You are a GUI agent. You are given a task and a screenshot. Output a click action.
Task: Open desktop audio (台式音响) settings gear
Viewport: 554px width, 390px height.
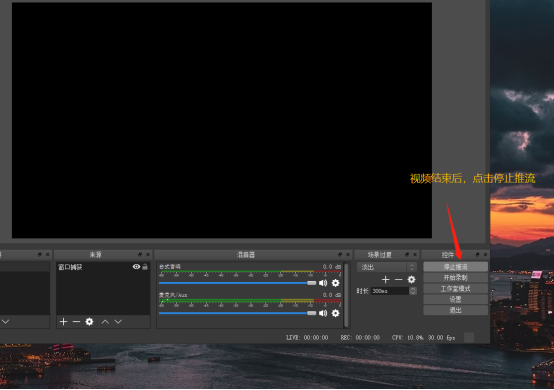coord(336,283)
